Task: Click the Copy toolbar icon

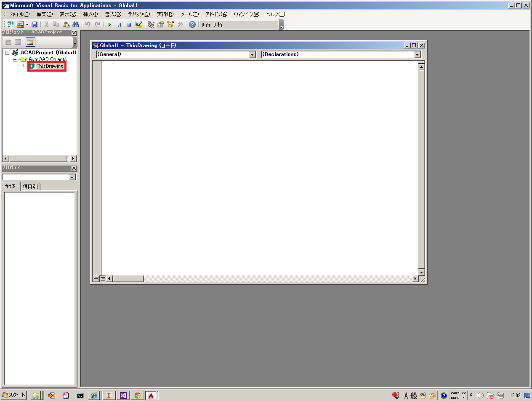Action: 56,24
